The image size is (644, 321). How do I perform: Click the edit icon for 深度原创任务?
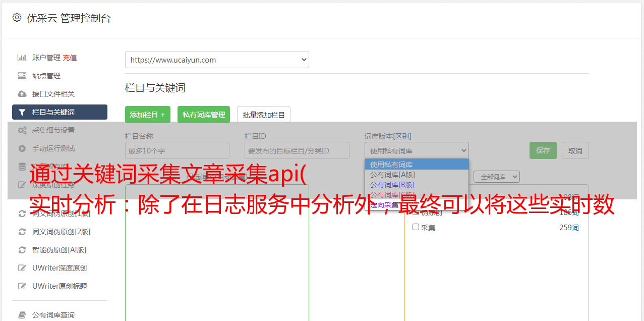coord(22,185)
